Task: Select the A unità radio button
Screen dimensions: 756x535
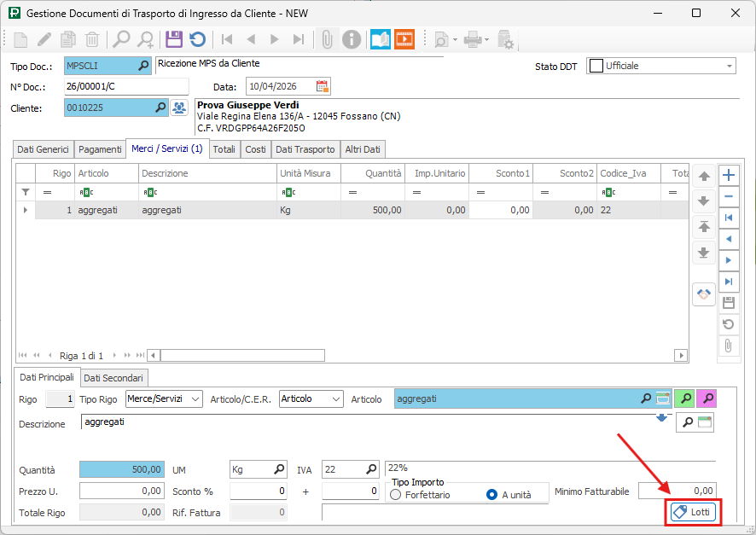Action: 491,494
